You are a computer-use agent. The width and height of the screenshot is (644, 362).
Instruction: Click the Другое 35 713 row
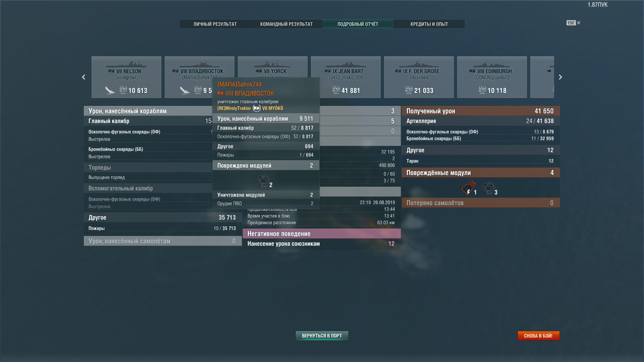pos(163,218)
